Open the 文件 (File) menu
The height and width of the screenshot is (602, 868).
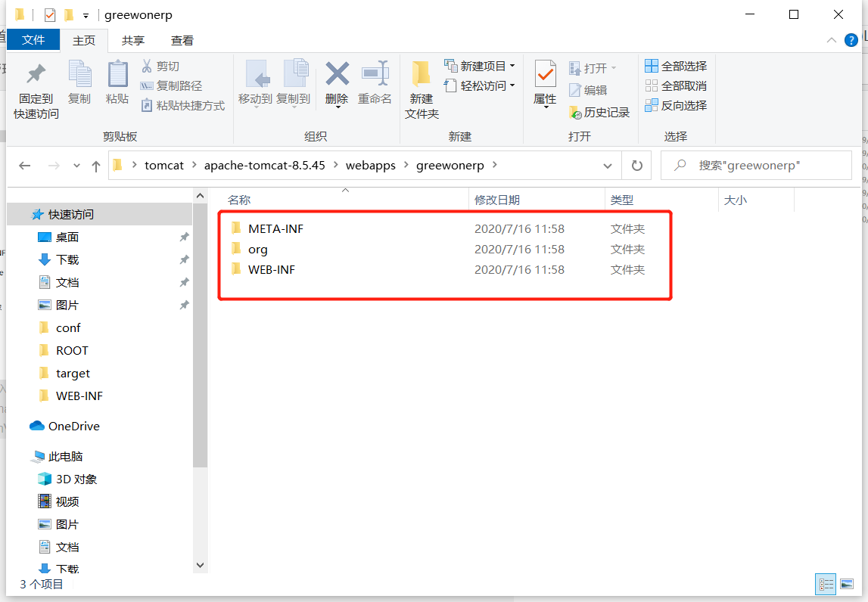click(x=33, y=40)
